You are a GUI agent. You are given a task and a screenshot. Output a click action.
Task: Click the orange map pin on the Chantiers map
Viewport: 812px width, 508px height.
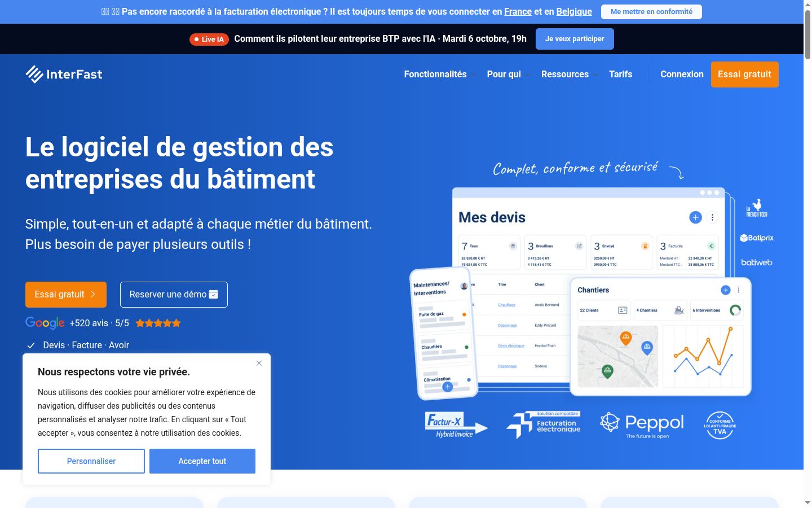click(x=625, y=338)
